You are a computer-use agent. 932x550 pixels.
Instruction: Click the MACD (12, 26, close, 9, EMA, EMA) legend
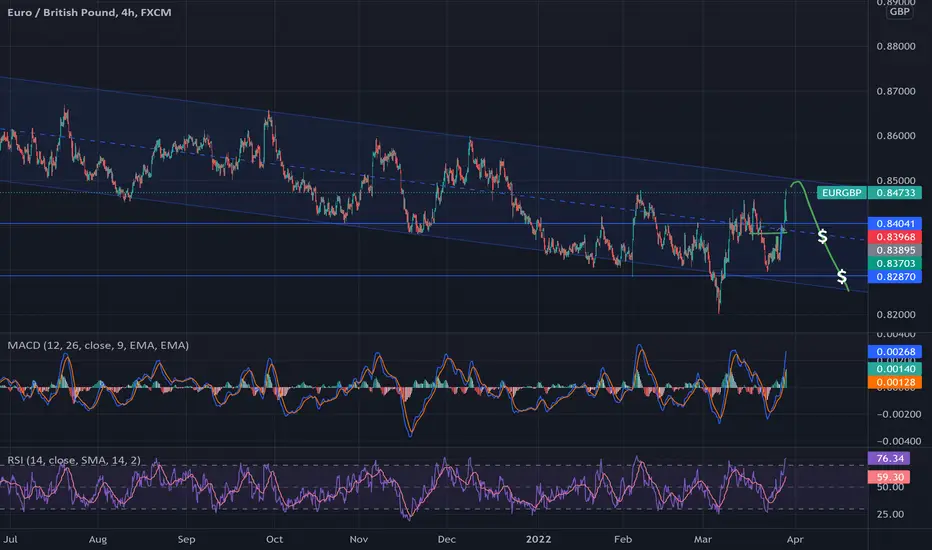pyautogui.click(x=98, y=345)
